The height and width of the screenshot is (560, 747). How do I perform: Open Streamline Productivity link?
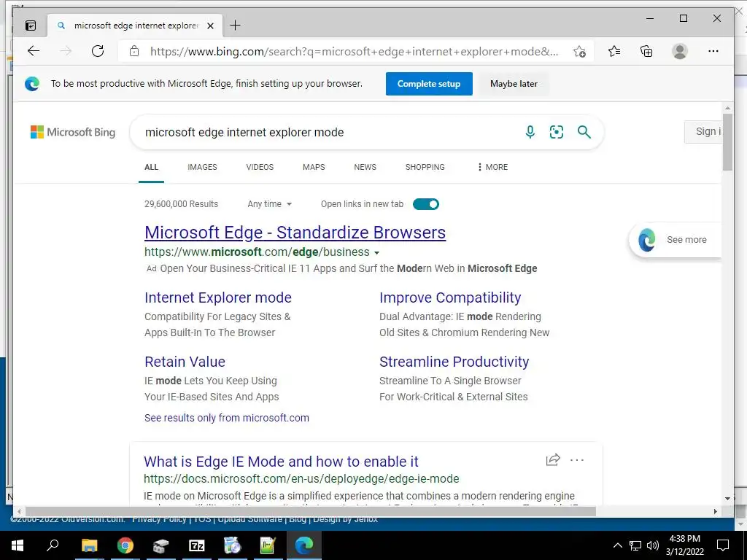point(454,362)
